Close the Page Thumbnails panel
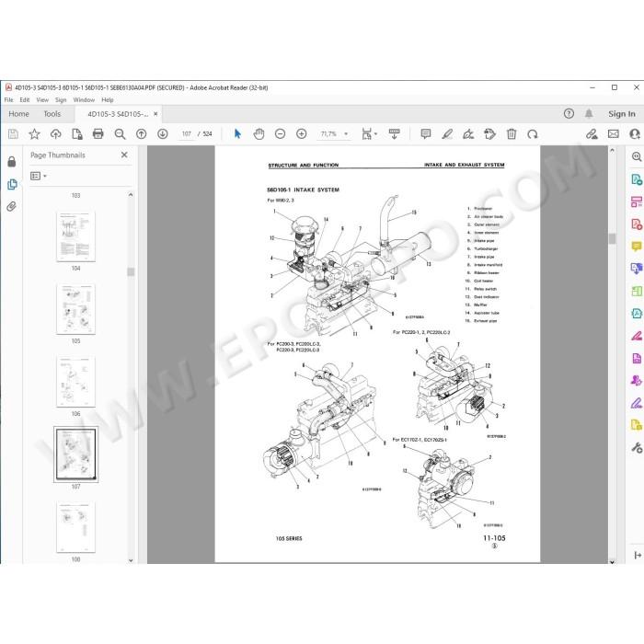Viewport: 644px width, 644px height. pos(124,155)
